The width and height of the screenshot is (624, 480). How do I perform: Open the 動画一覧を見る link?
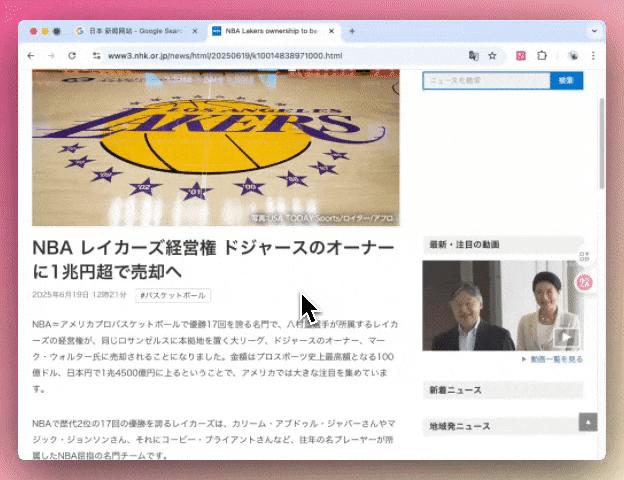click(556, 359)
